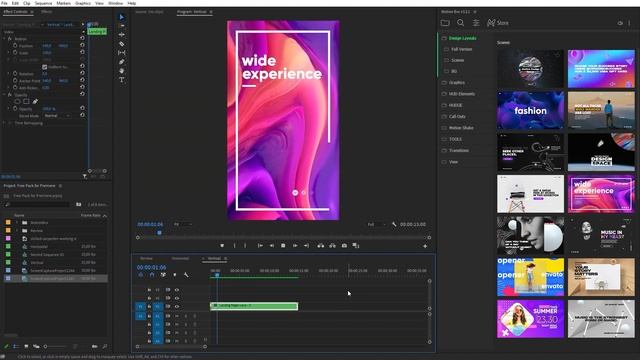Open Motion Bro filter settings icon
640x360 pixels.
pos(476,23)
